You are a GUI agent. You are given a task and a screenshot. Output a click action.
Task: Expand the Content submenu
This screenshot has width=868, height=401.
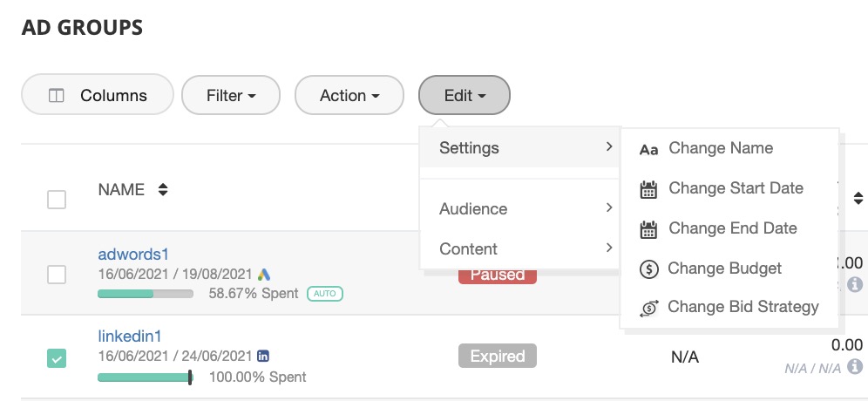coord(519,249)
